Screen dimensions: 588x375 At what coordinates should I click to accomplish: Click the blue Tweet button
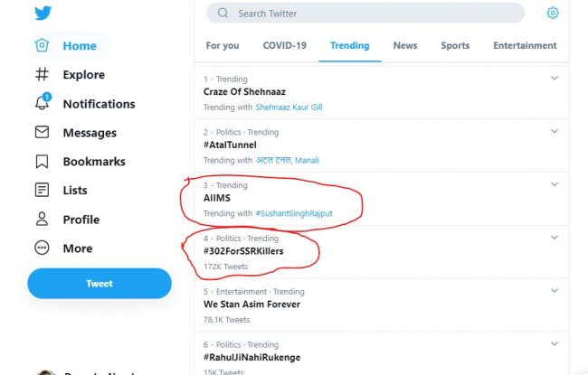[100, 283]
